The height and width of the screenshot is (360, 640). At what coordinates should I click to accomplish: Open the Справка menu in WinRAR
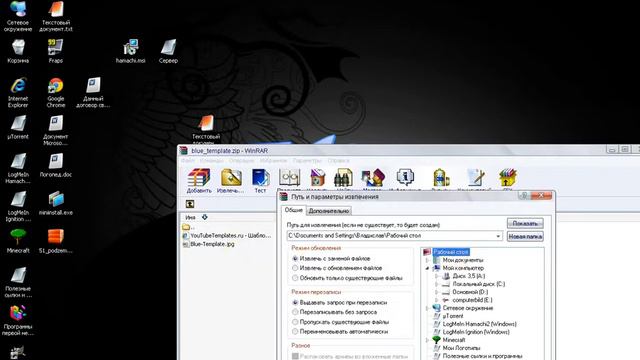338,161
